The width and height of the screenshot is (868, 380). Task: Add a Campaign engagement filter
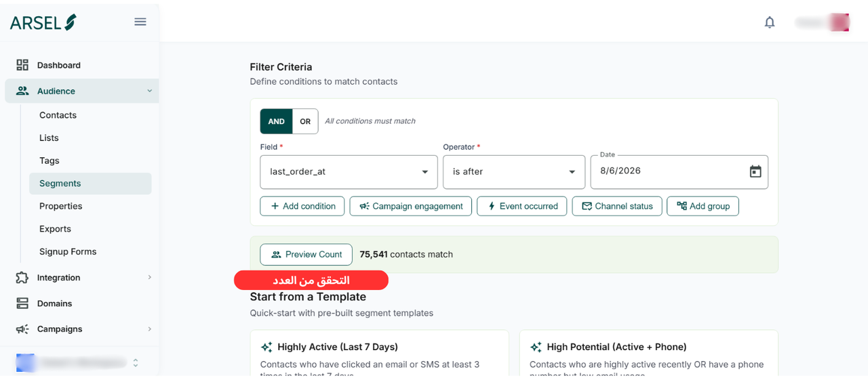(x=410, y=206)
